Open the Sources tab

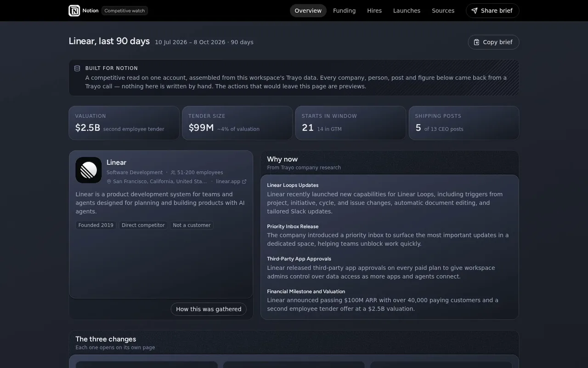point(443,11)
